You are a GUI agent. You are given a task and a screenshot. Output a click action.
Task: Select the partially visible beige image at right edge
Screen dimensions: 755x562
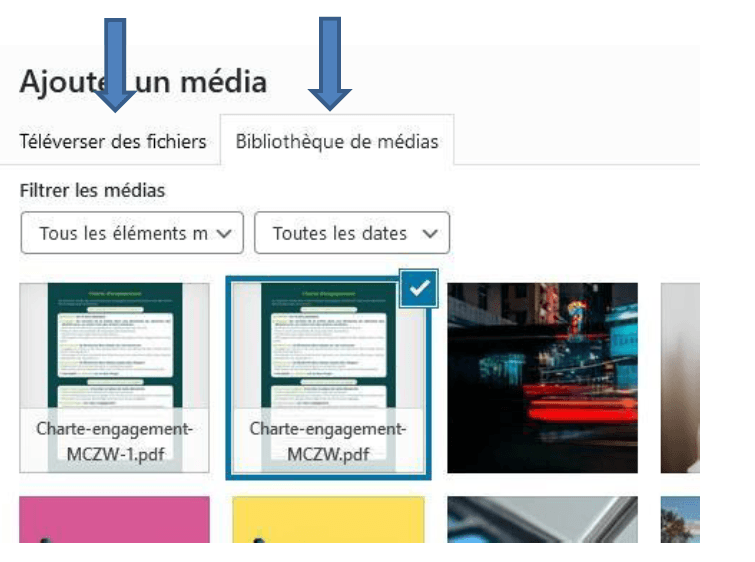(680, 377)
